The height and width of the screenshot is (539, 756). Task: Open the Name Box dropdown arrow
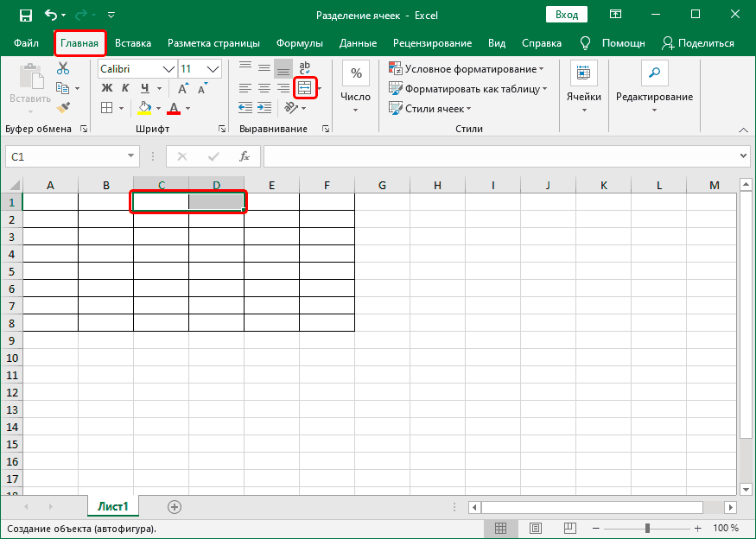coord(131,156)
